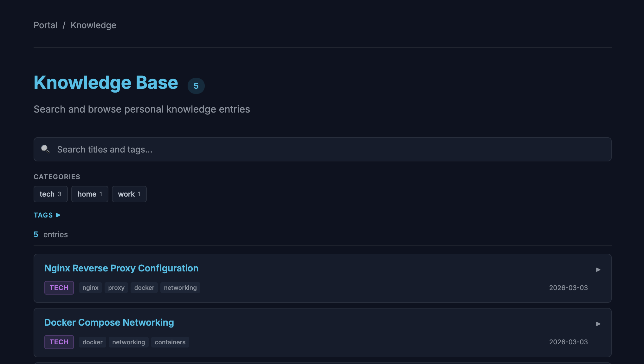Open the Portal breadcrumb link

[45, 25]
